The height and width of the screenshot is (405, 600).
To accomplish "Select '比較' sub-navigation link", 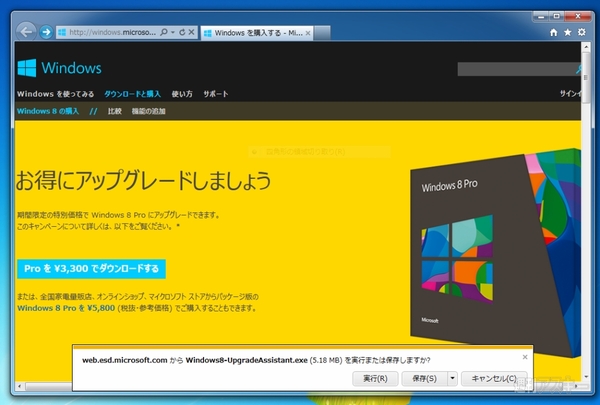I will (114, 111).
